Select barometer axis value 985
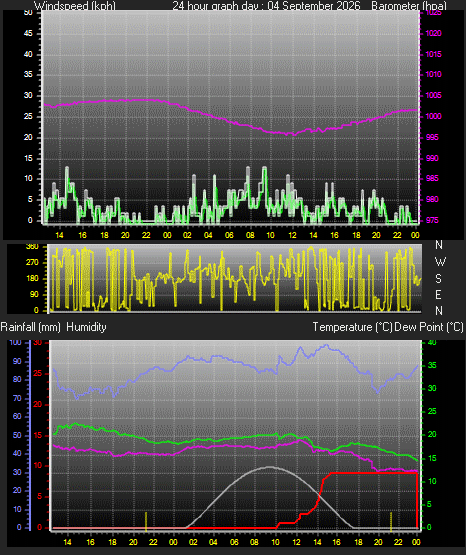 click(432, 178)
